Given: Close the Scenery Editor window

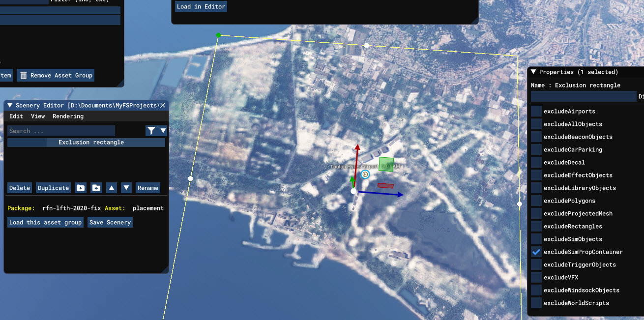Looking at the screenshot, I should pyautogui.click(x=163, y=105).
